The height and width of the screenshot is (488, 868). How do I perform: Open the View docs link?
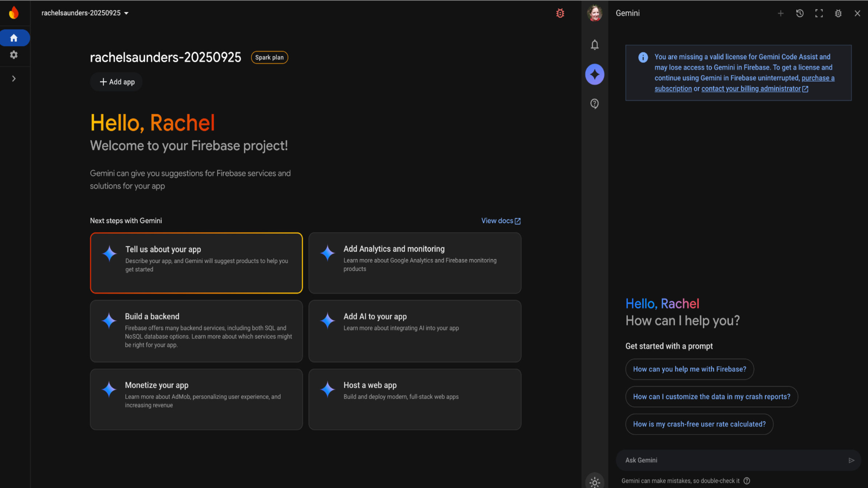tap(501, 221)
